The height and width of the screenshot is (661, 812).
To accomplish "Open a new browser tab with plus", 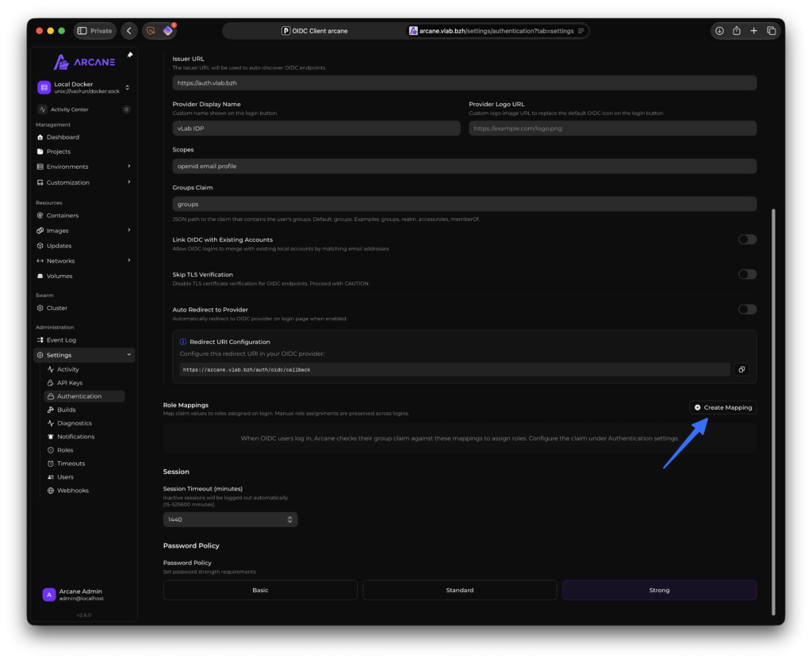I will tap(754, 31).
